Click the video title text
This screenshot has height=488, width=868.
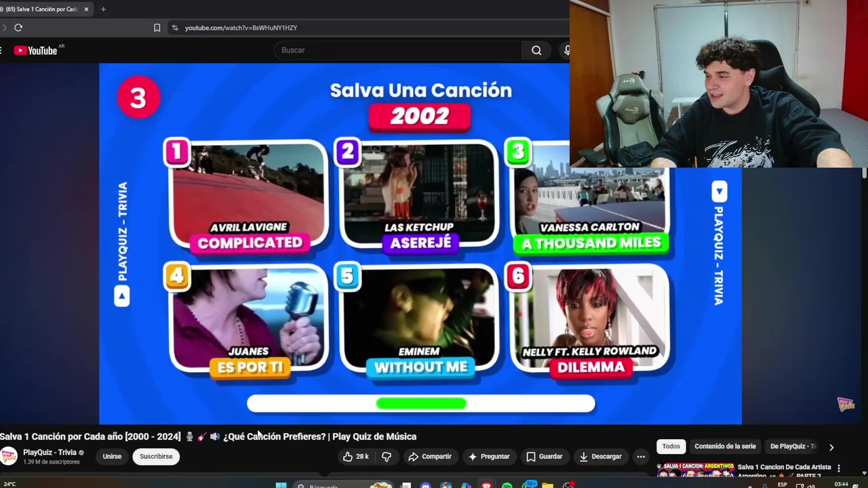208,436
